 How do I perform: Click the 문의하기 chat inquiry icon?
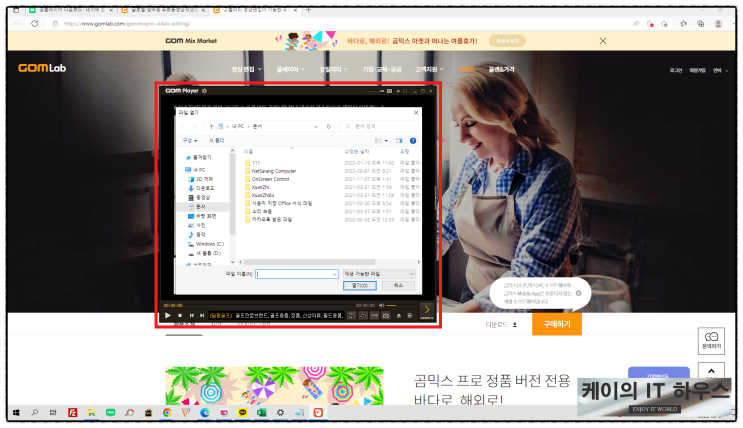(x=711, y=340)
